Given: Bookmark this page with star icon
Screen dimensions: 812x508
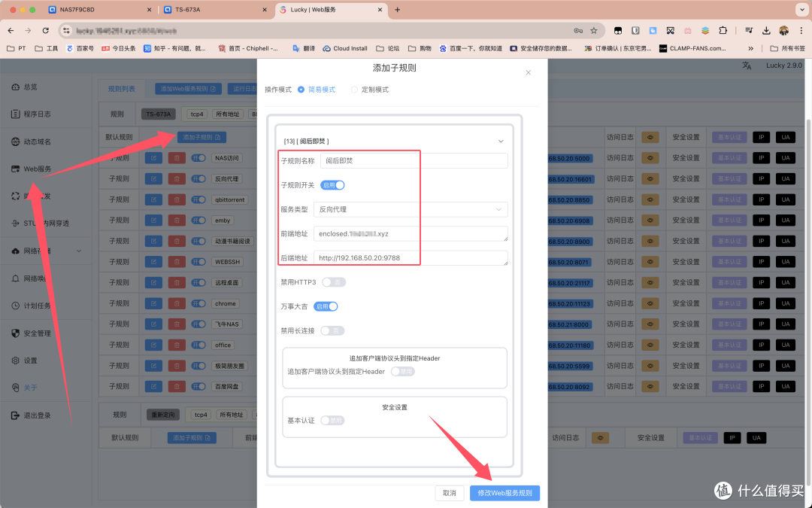Looking at the screenshot, I should pyautogui.click(x=594, y=31).
